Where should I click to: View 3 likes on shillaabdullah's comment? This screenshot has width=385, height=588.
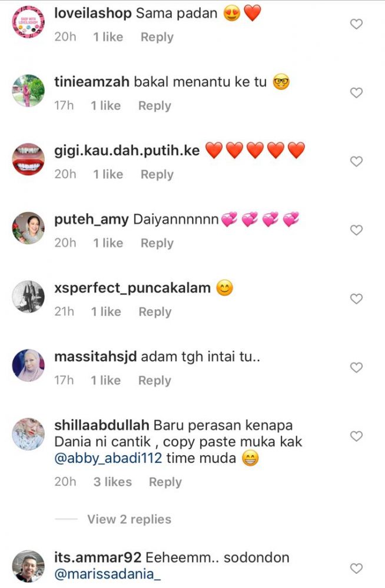coord(112,482)
